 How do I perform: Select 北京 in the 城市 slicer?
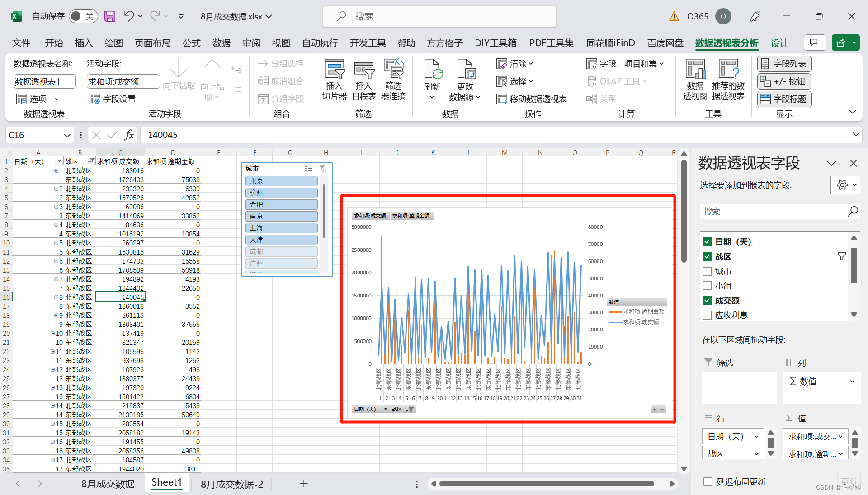[281, 181]
